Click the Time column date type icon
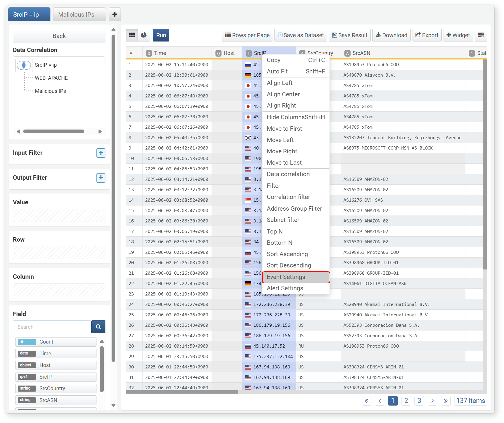 click(149, 53)
